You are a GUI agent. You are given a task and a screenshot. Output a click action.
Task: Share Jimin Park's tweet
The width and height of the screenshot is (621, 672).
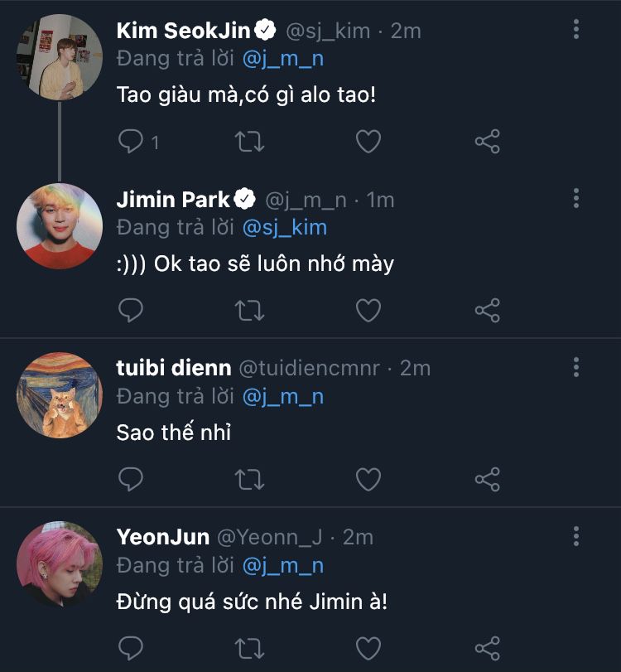pyautogui.click(x=487, y=311)
